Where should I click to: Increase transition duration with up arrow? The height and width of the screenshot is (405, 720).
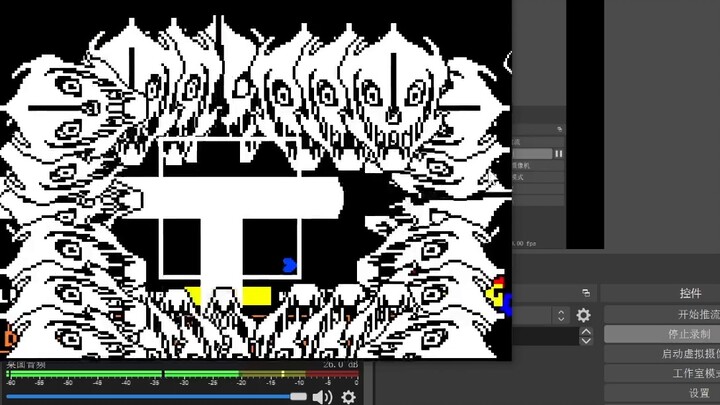586,332
